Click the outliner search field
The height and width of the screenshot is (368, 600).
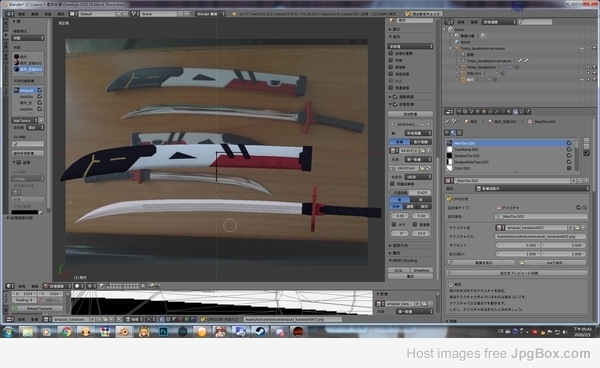(535, 22)
